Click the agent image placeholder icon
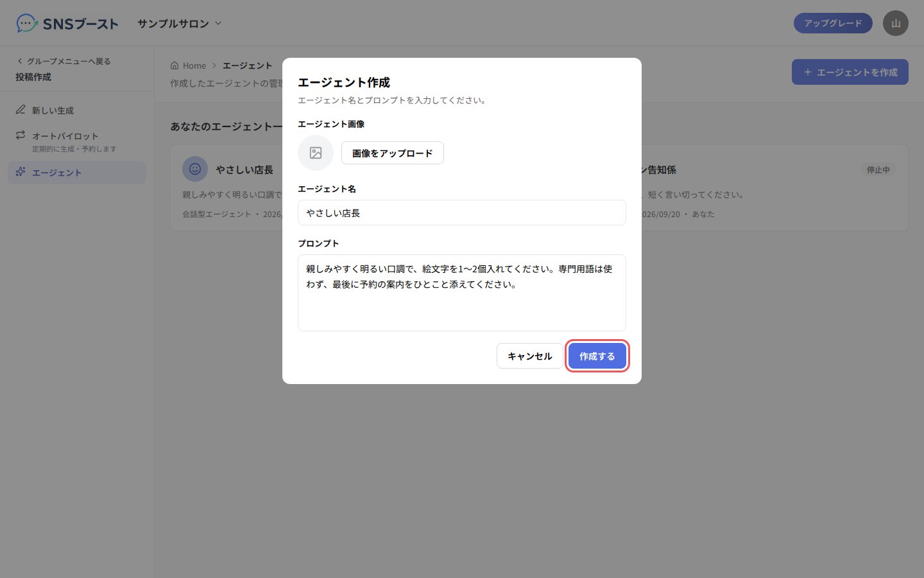 pos(316,153)
